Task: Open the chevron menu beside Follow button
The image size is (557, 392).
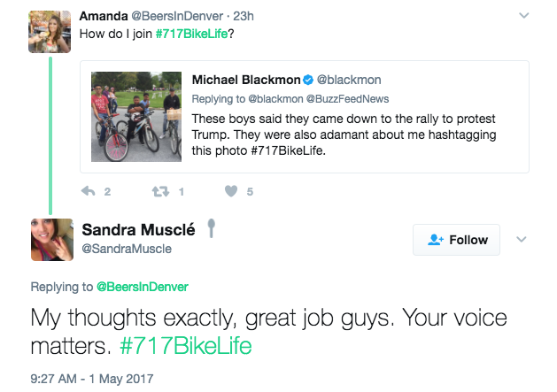Action: coord(521,239)
